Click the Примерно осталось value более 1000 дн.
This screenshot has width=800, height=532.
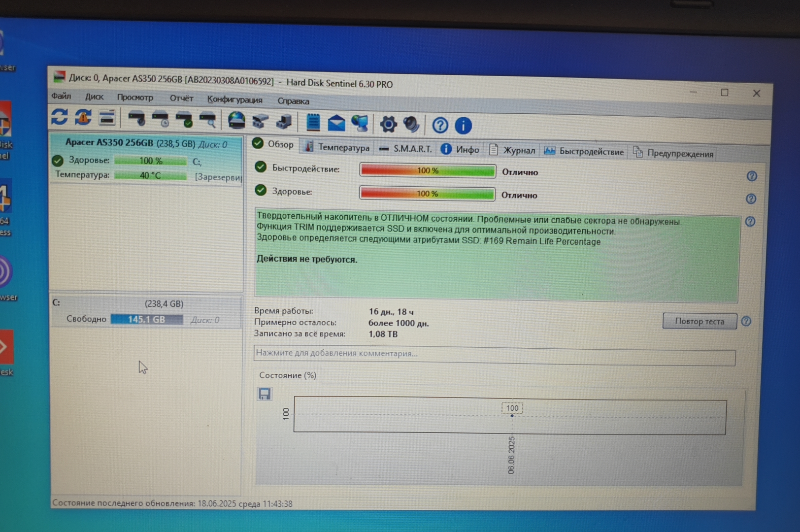click(399, 323)
